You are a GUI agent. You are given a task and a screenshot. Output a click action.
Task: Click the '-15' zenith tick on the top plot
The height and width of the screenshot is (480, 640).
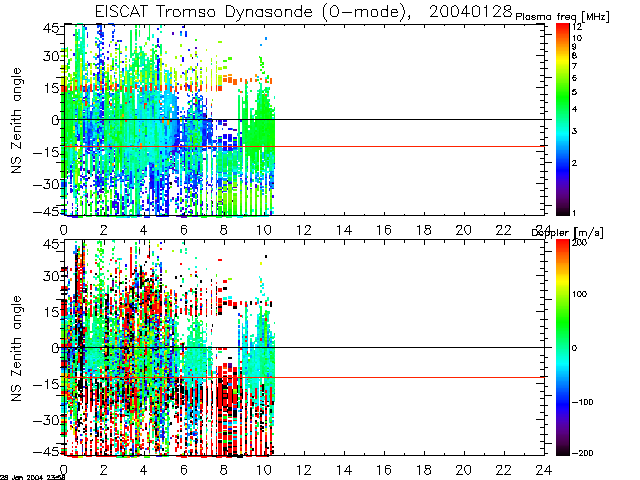(47, 153)
